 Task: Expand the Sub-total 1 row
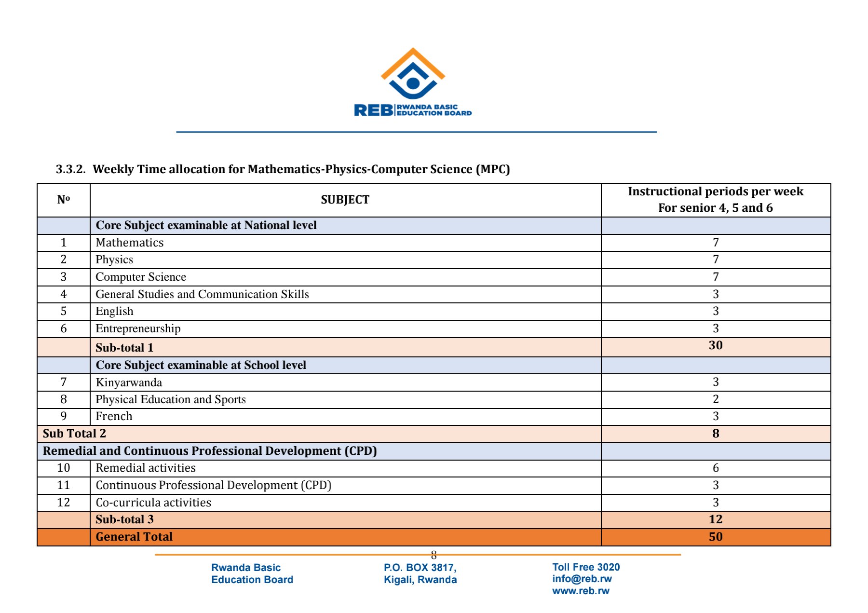[125, 348]
